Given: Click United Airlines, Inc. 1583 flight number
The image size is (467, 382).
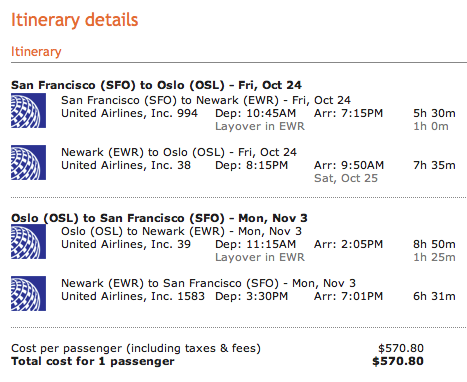Looking at the screenshot, I should [133, 296].
